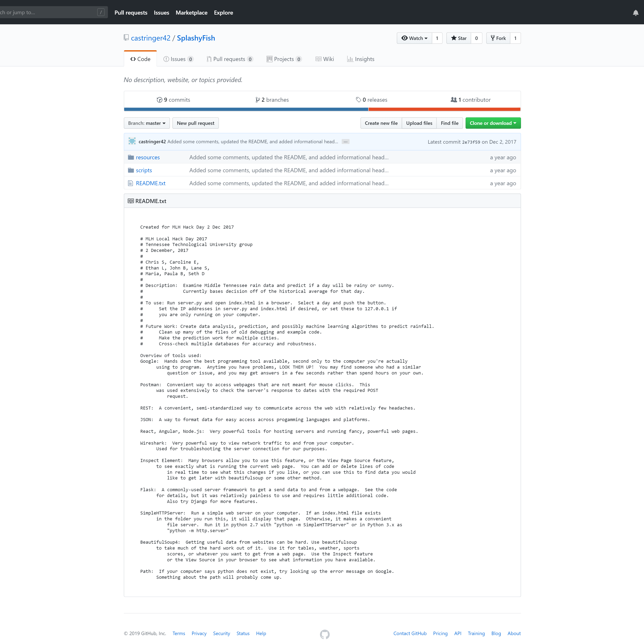Screen dimensions: 644x644
Task: Open commit message link on scripts row
Action: [x=289, y=170]
